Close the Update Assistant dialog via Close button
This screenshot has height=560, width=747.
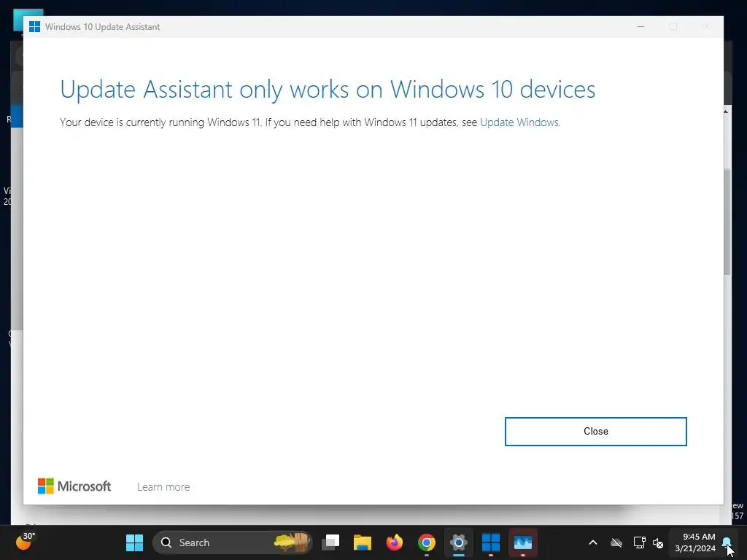(x=595, y=432)
